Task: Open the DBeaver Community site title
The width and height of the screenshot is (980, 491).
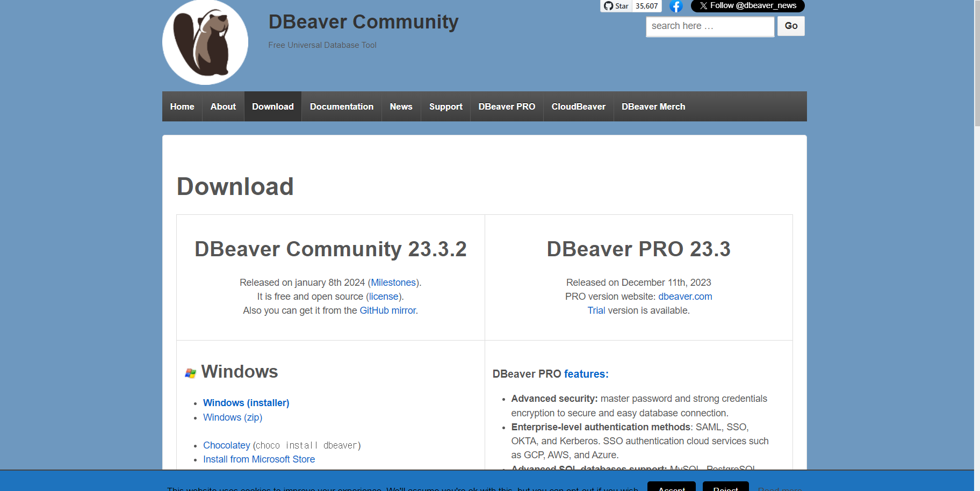Action: tap(363, 22)
